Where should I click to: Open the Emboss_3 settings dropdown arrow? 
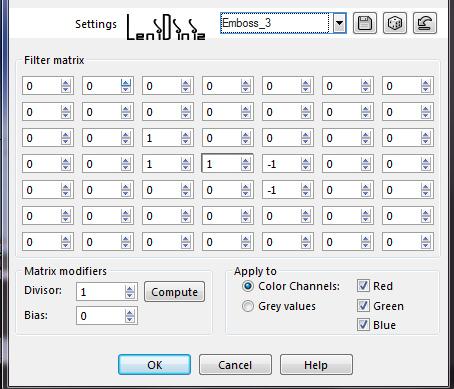[339, 23]
